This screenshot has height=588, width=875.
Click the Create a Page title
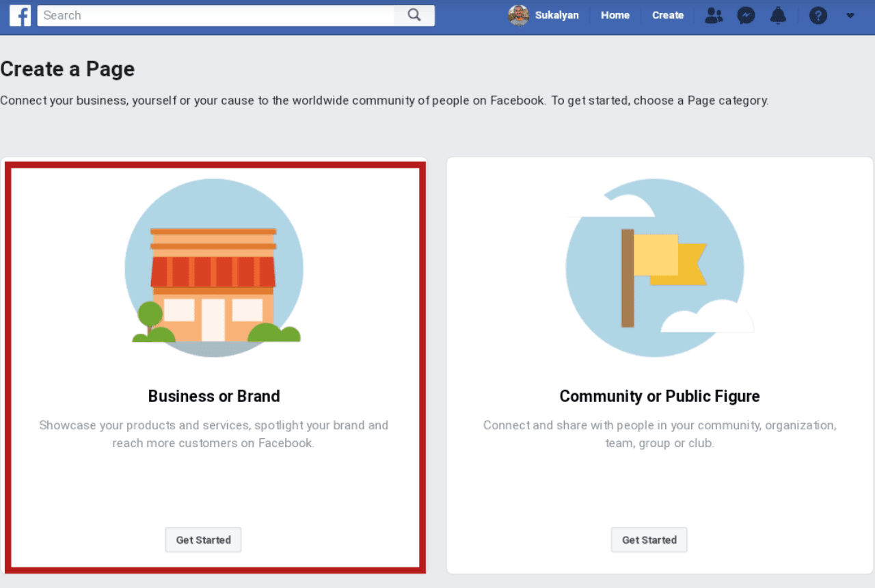[68, 69]
